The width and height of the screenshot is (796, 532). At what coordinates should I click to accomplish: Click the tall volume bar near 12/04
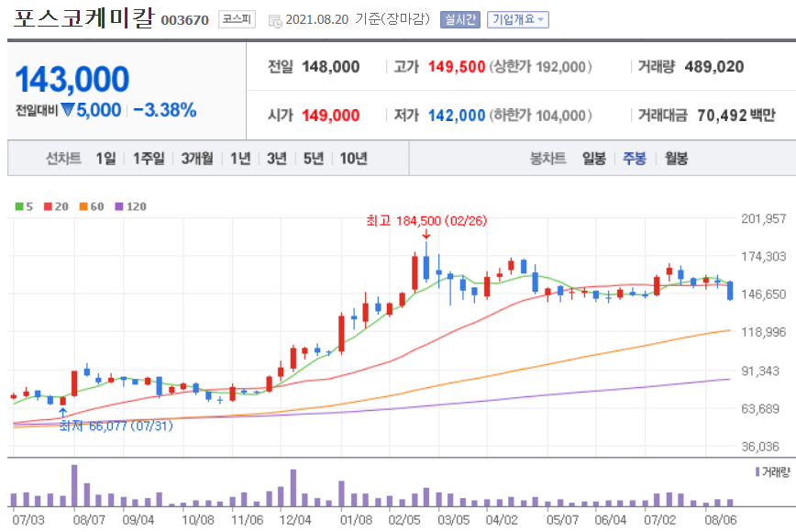293,488
